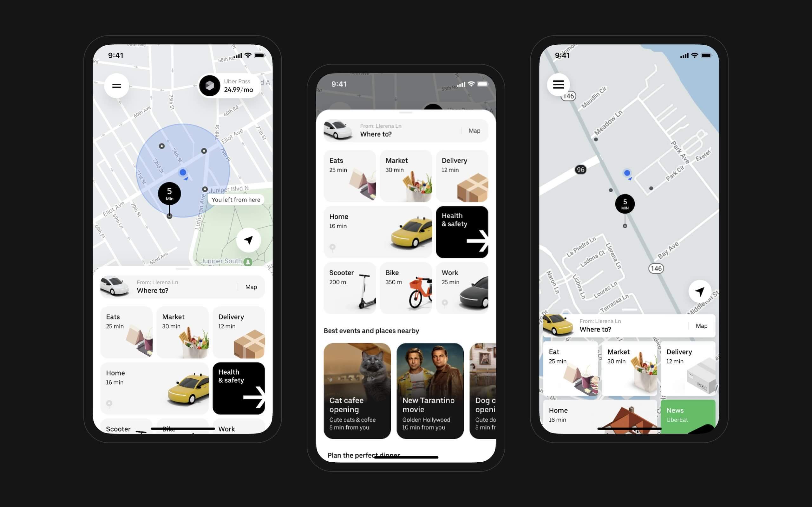The width and height of the screenshot is (812, 507).
Task: Tap the hamburger menu icon
Action: click(116, 86)
